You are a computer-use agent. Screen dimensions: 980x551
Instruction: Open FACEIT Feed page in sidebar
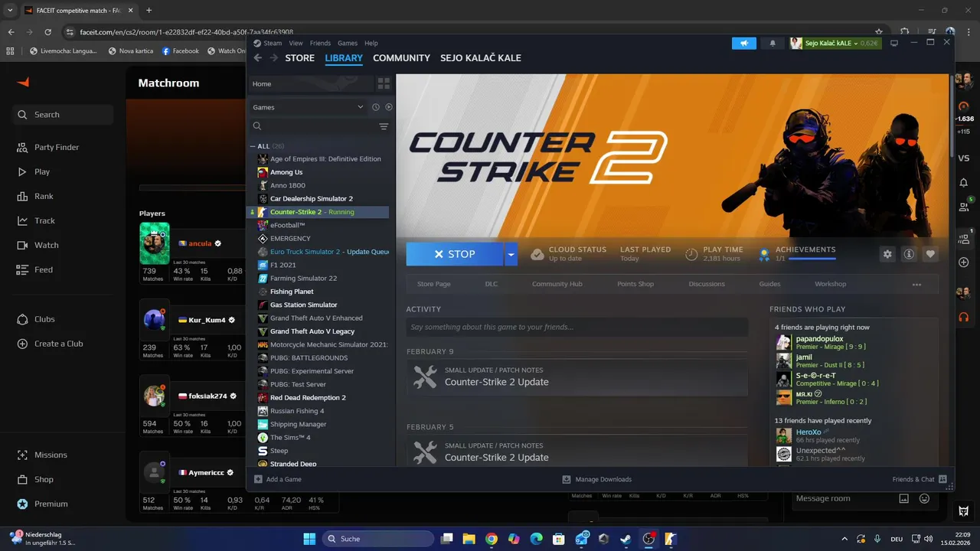(x=44, y=269)
